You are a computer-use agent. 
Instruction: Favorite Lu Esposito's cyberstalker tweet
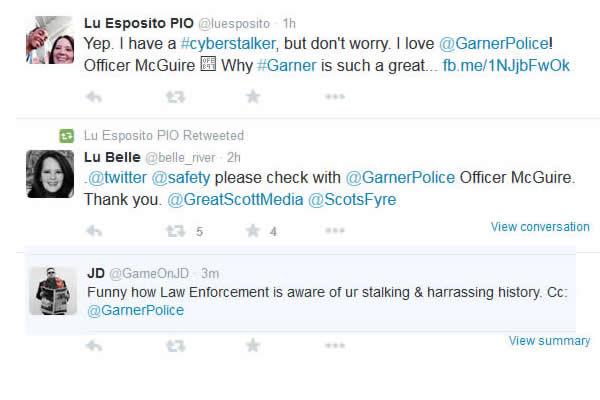coord(253,97)
